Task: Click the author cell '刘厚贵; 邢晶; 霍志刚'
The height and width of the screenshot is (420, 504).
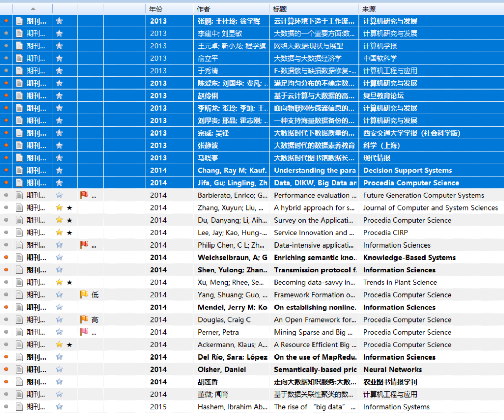Action: pos(233,121)
